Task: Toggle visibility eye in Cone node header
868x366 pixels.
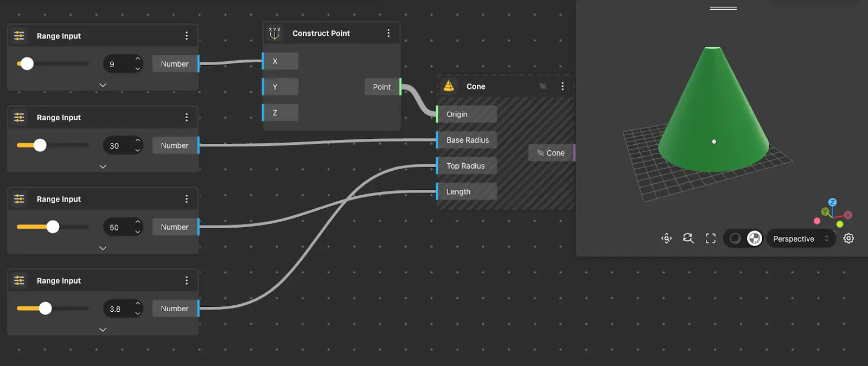Action: pyautogui.click(x=542, y=86)
